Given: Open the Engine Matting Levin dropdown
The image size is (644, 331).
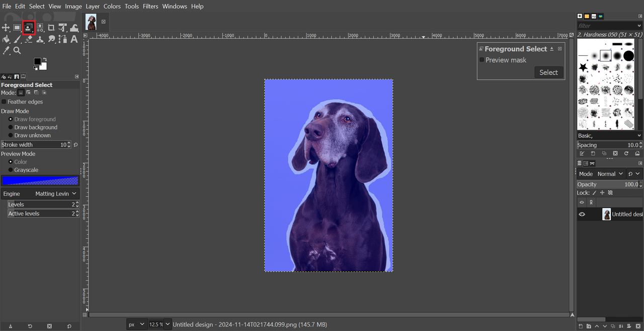Looking at the screenshot, I should point(40,193).
